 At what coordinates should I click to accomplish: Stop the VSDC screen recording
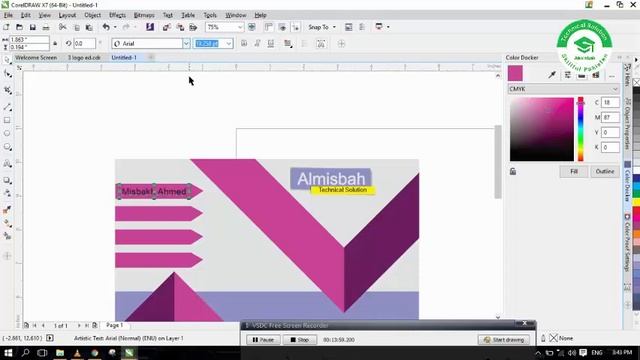point(300,340)
